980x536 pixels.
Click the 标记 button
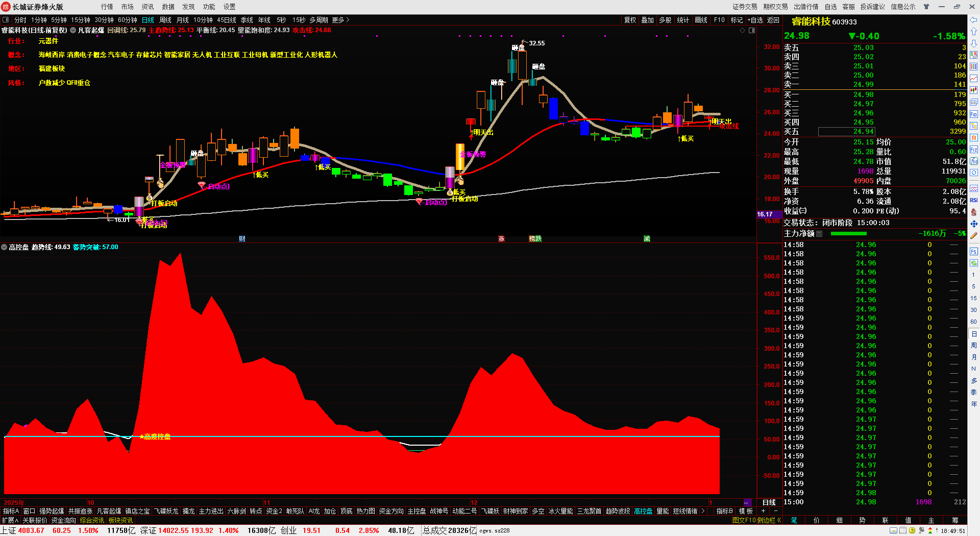coord(737,20)
